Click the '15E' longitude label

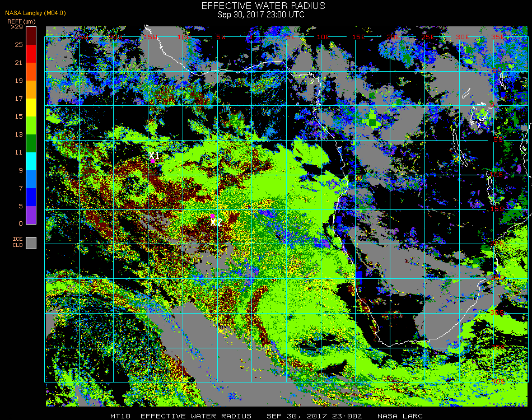pos(358,37)
